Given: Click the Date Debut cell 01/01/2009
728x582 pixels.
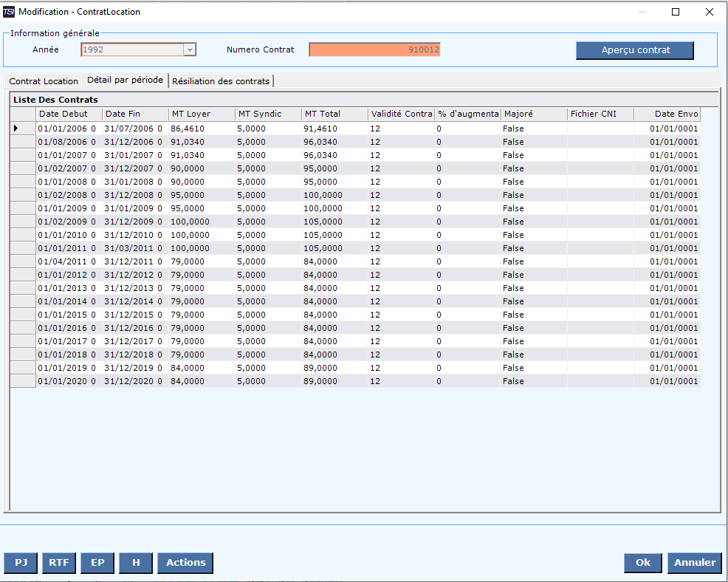Looking at the screenshot, I should click(x=69, y=208).
